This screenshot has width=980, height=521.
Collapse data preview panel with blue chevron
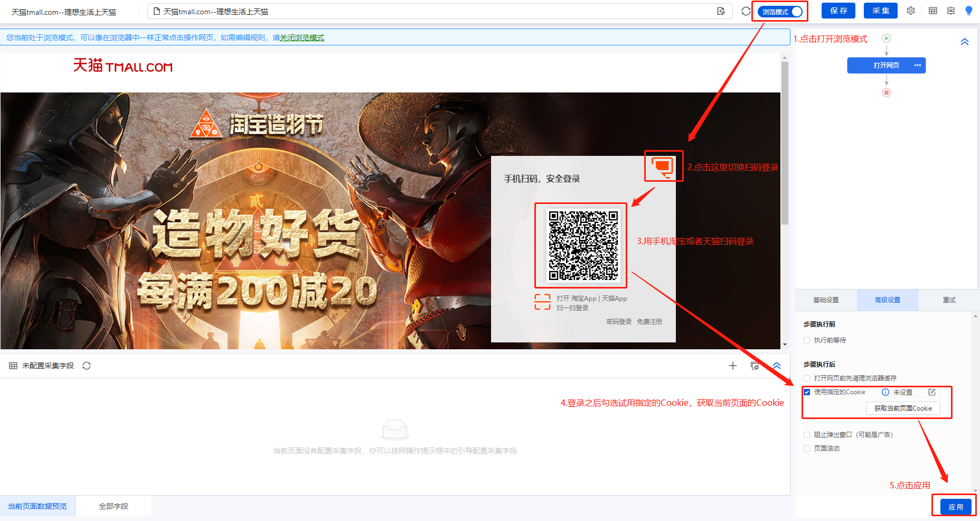tap(777, 366)
